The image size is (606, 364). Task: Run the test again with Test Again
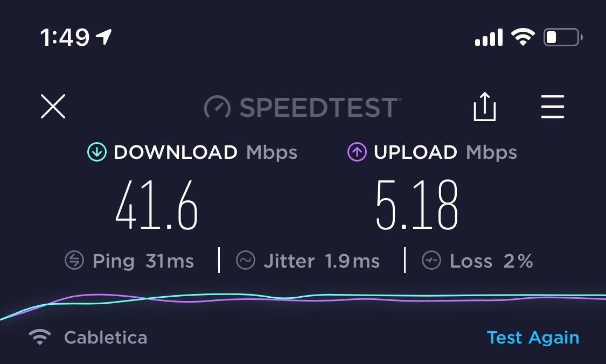pos(533,337)
